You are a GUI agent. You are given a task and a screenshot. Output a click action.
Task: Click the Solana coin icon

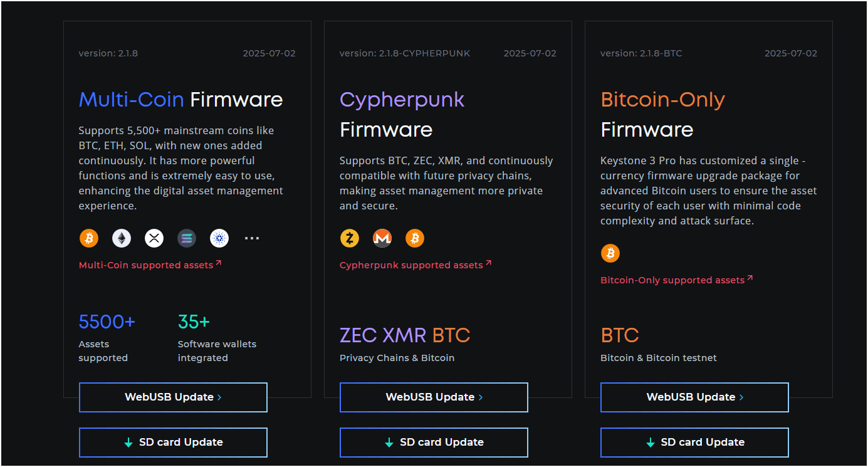pos(187,238)
